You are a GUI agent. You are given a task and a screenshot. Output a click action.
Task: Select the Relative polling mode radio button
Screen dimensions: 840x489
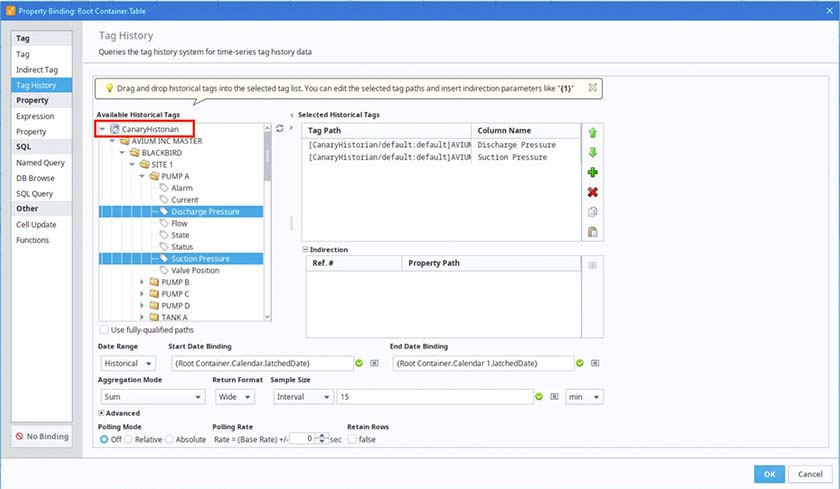click(128, 439)
